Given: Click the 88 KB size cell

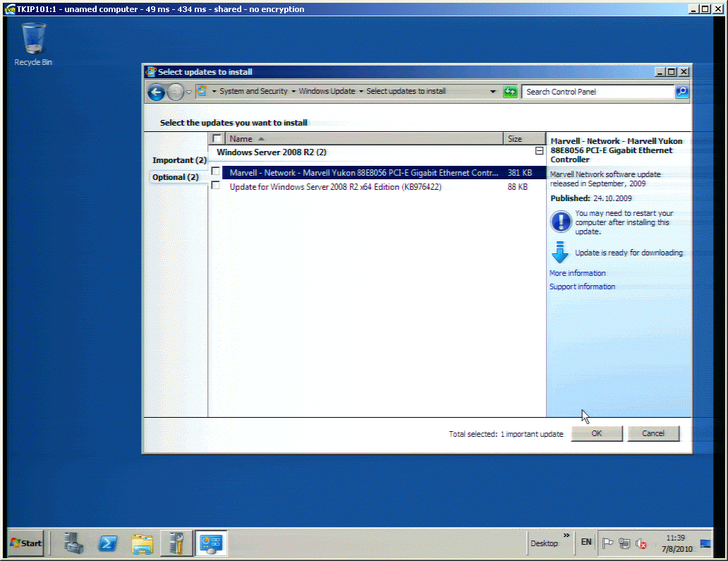Looking at the screenshot, I should [517, 187].
